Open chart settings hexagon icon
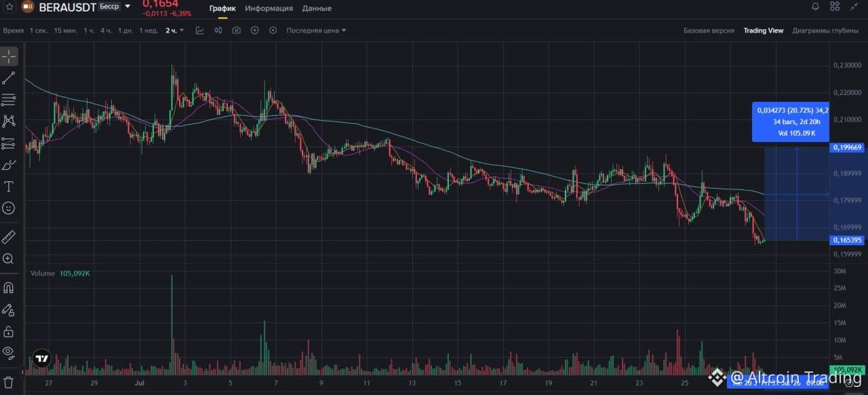 [x=273, y=31]
